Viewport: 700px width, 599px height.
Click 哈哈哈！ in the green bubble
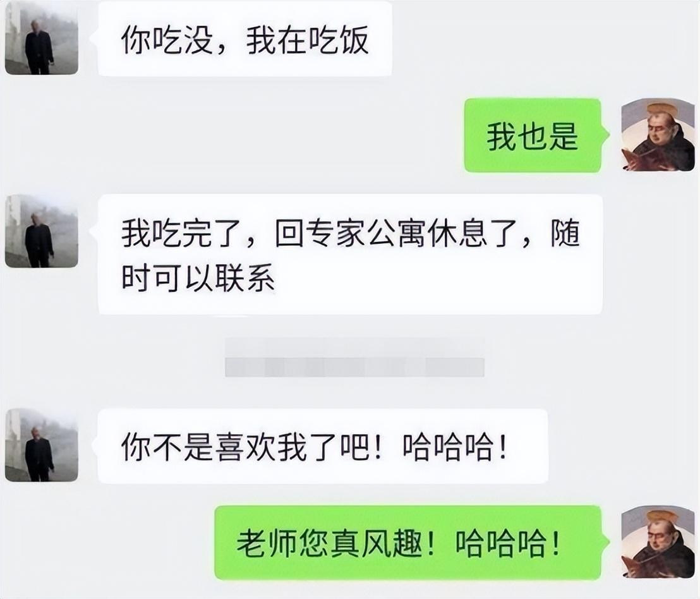507,544
